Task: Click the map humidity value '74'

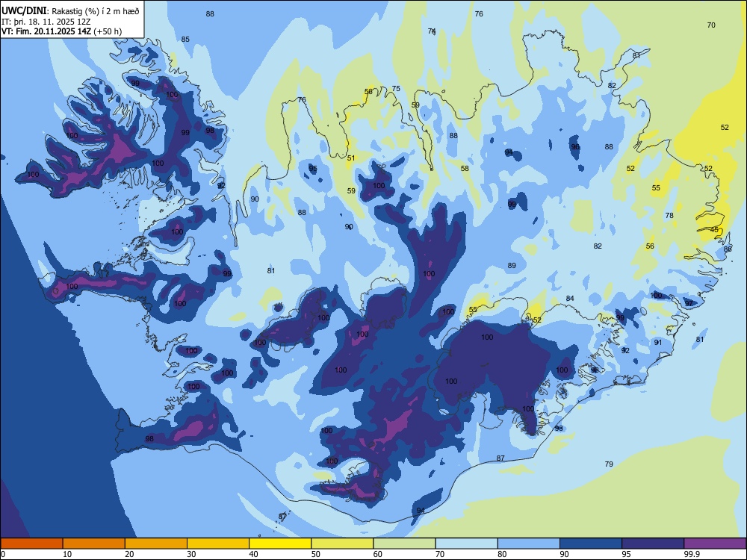Action: 432,31
